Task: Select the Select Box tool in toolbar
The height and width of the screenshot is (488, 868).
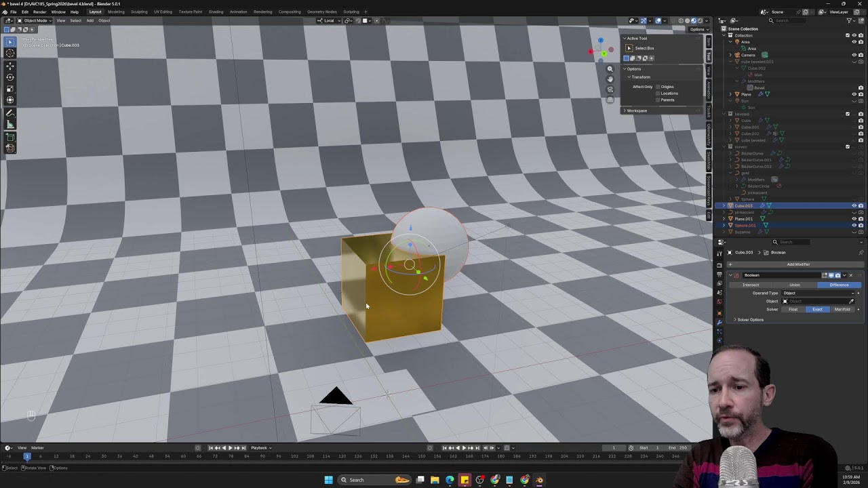Action: click(10, 41)
